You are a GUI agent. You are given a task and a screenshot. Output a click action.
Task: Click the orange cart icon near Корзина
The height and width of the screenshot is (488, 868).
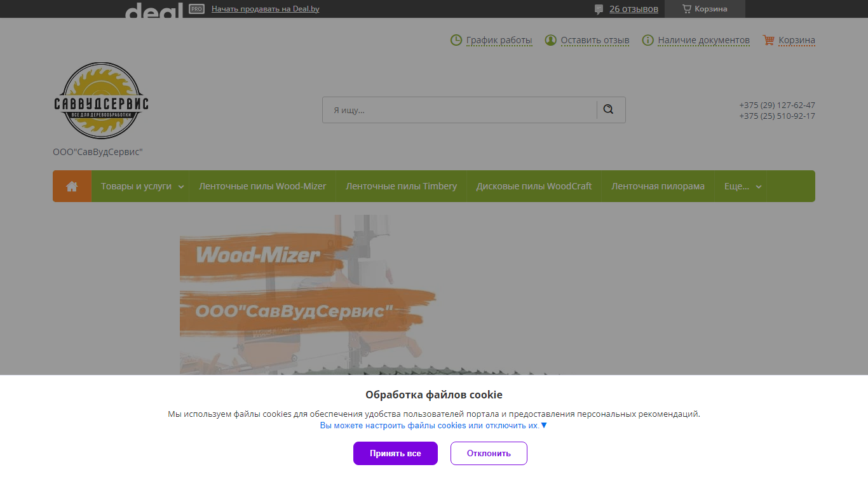[x=768, y=40]
